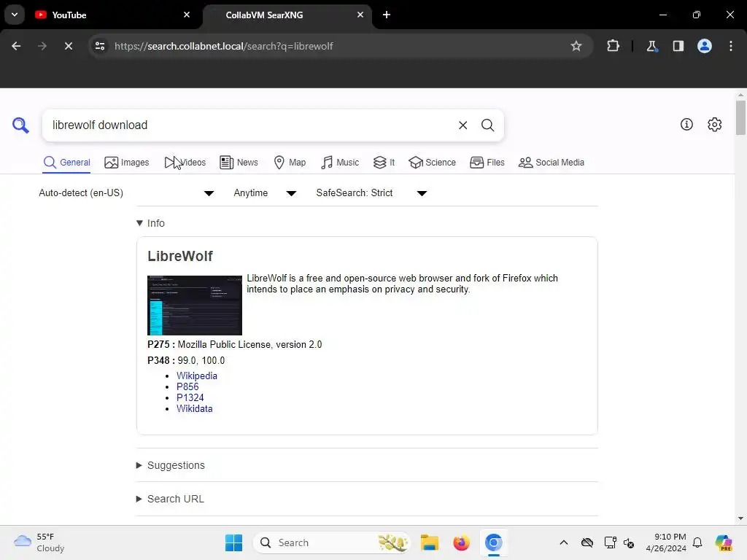Switch to the General category tab
This screenshot has width=747, height=560.
pos(66,163)
